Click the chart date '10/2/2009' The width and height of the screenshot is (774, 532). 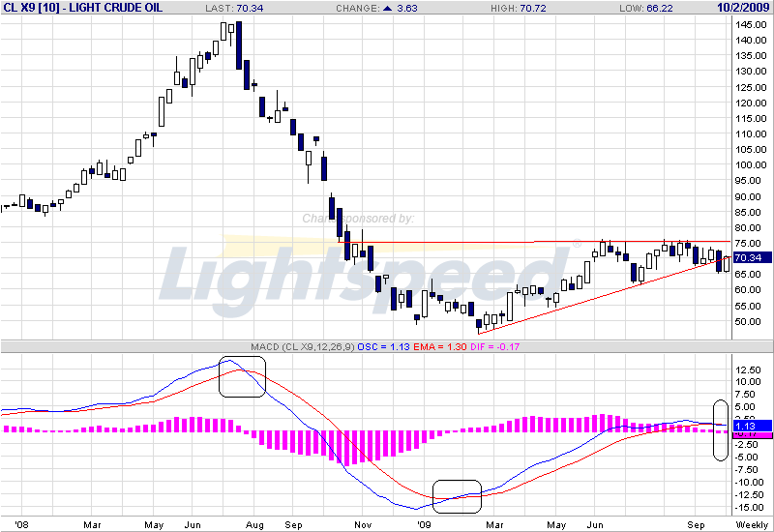point(744,8)
